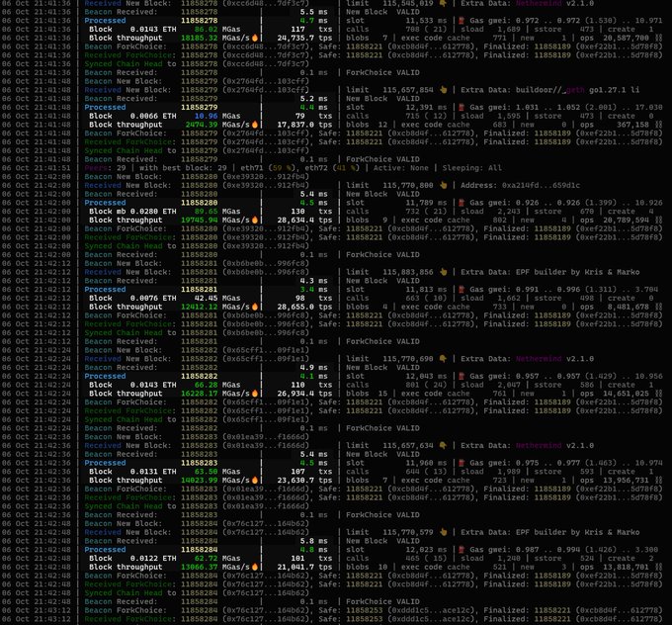Click the highlighted Processed block number 11858279
Image resolution: width=672 pixels, height=625 pixels.
click(199, 107)
